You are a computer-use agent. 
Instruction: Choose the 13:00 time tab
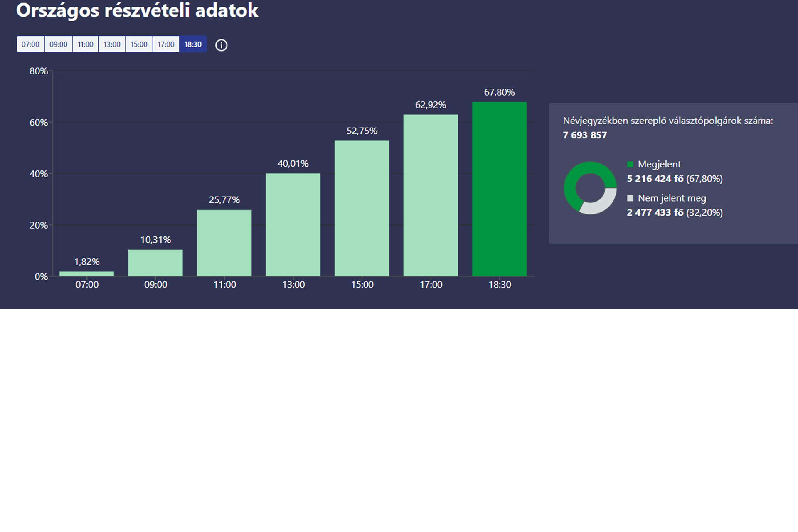click(112, 44)
